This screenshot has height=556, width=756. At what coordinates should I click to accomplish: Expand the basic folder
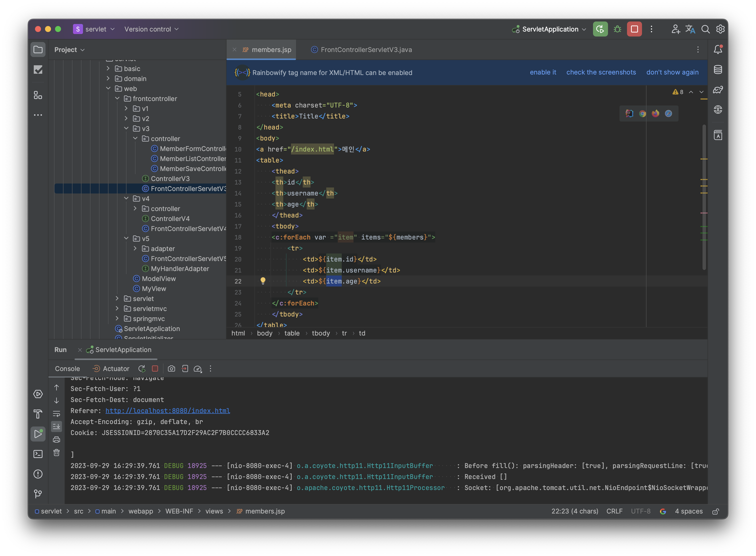108,68
